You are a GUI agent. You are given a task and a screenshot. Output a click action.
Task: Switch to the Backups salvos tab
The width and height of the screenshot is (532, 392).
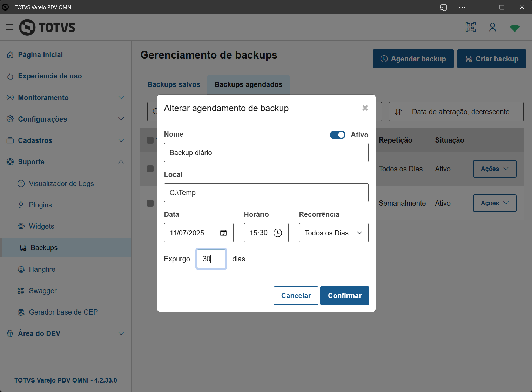[x=174, y=84]
